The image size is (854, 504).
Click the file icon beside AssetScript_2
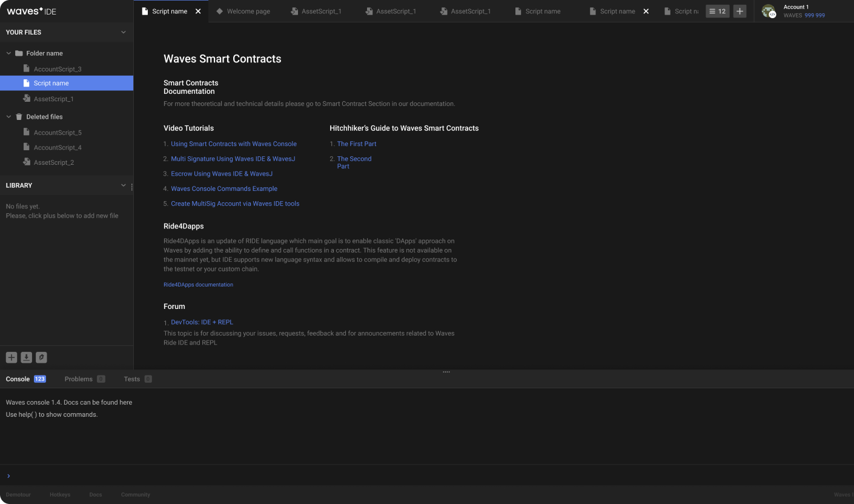pos(26,162)
